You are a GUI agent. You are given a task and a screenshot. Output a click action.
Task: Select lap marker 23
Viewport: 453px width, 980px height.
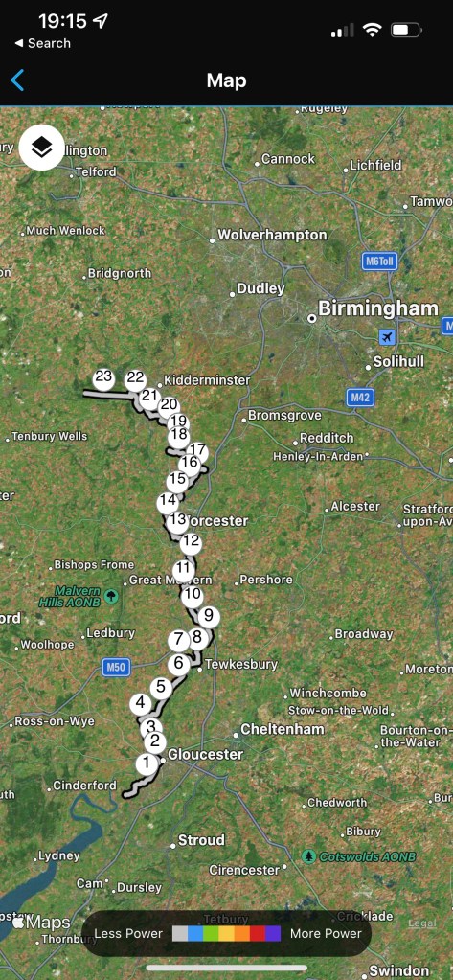coord(103,377)
